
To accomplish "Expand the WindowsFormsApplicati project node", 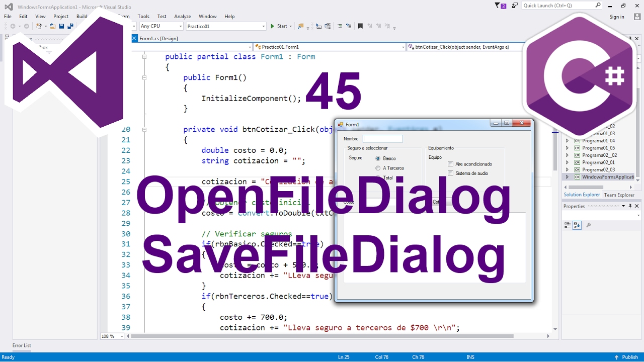I will (x=568, y=177).
